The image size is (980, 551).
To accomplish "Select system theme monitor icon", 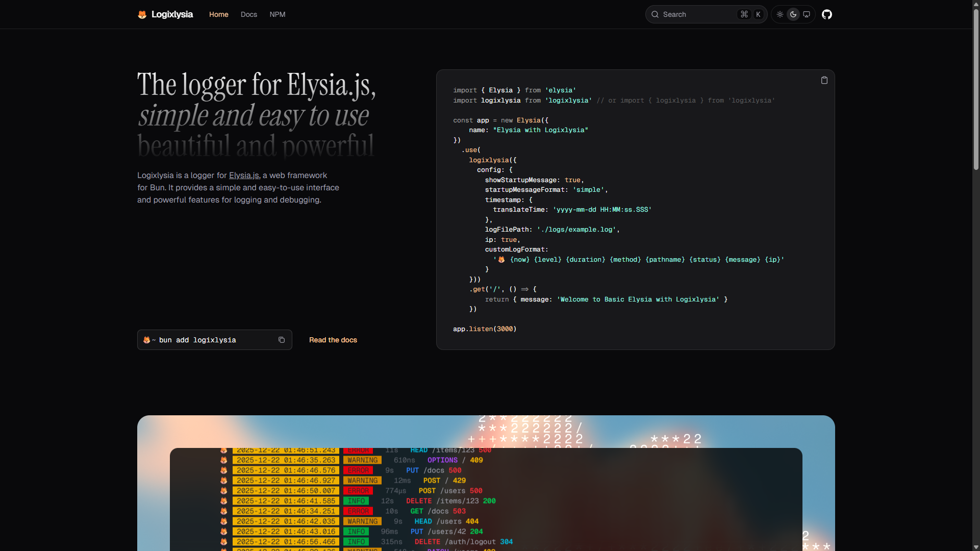I will [x=806, y=14].
